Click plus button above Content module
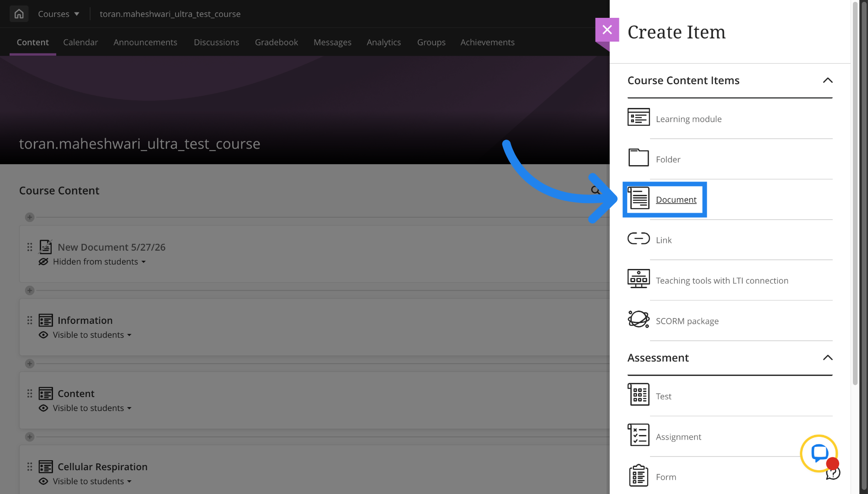The width and height of the screenshot is (868, 494). tap(30, 364)
